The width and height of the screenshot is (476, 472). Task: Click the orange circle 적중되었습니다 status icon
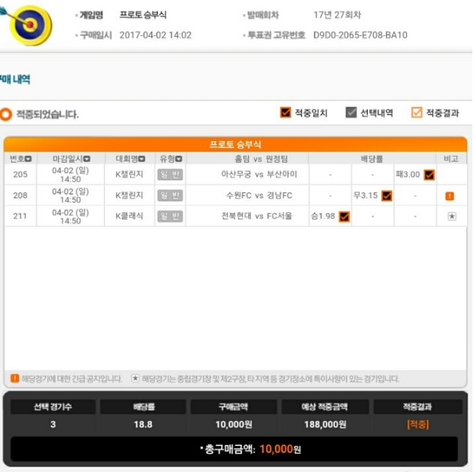(6, 114)
